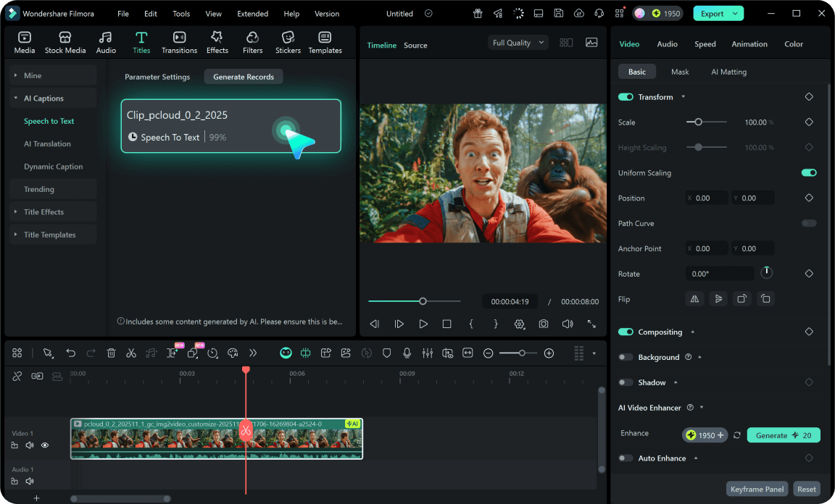The height and width of the screenshot is (504, 835).
Task: Click the Generate Records button
Action: click(244, 76)
